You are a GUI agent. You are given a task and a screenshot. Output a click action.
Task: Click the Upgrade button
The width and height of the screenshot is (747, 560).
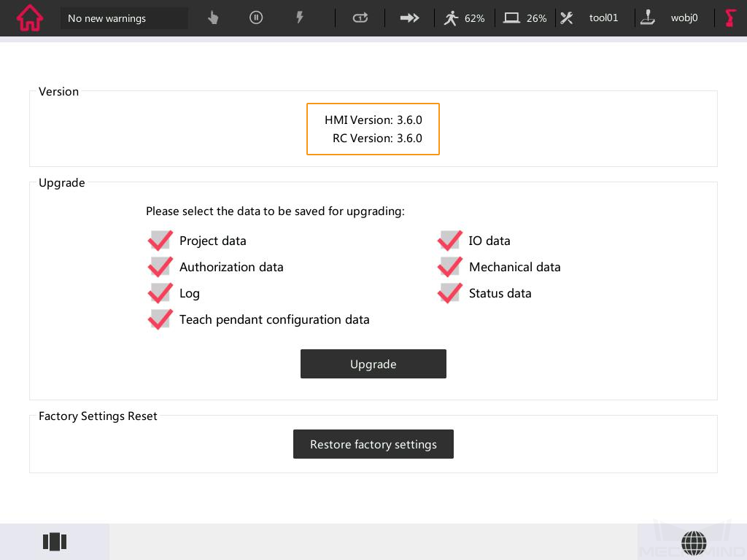pos(373,364)
